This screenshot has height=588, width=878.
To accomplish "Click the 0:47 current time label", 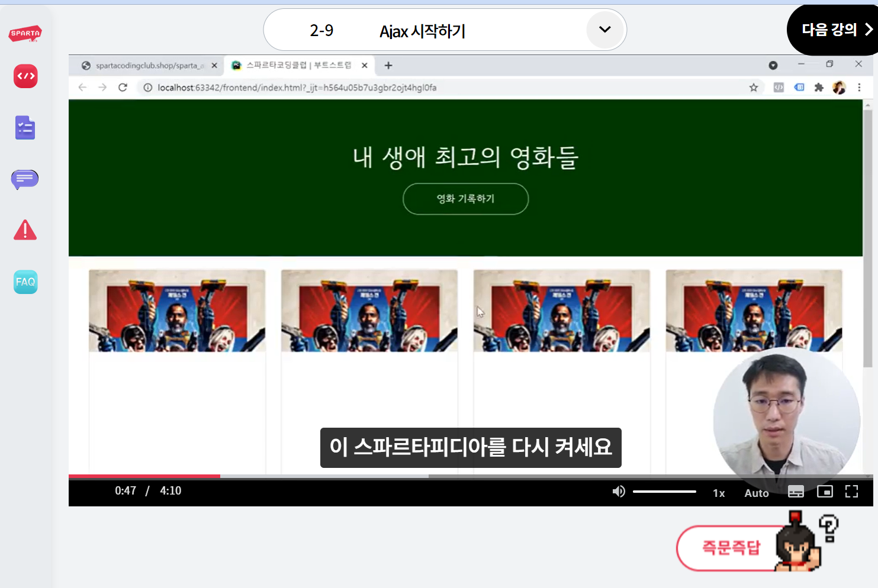I will 126,491.
